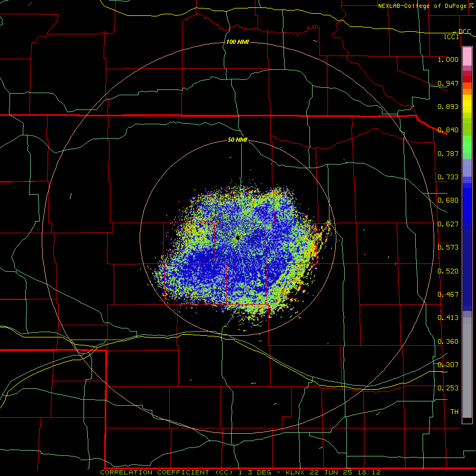
Task: Click the 100 NMI range ring label
Action: coord(237,42)
